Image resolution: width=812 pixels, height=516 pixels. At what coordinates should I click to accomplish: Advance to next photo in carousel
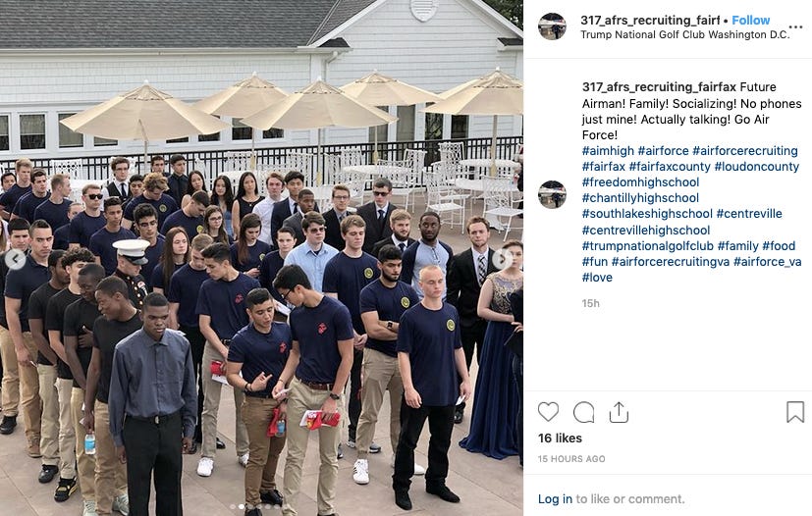(x=503, y=259)
